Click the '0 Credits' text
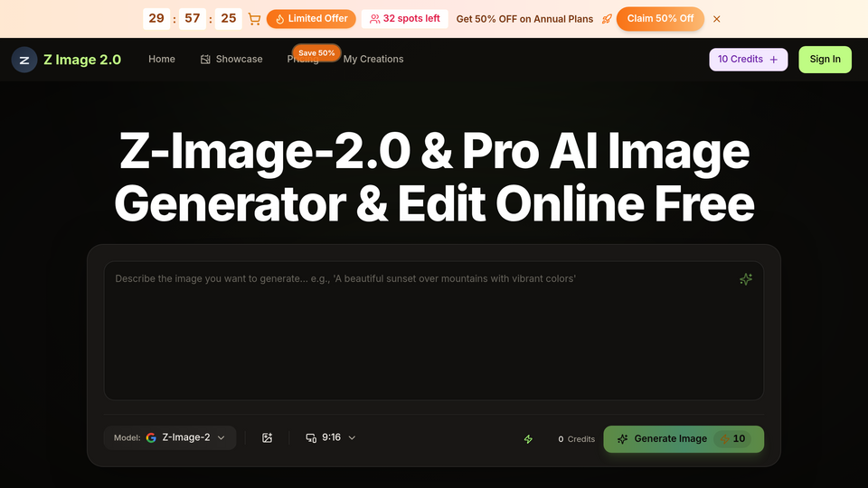 (x=576, y=439)
